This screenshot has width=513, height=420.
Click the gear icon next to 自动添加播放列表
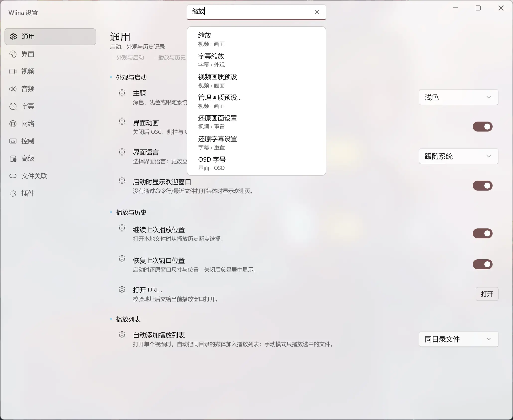point(122,335)
